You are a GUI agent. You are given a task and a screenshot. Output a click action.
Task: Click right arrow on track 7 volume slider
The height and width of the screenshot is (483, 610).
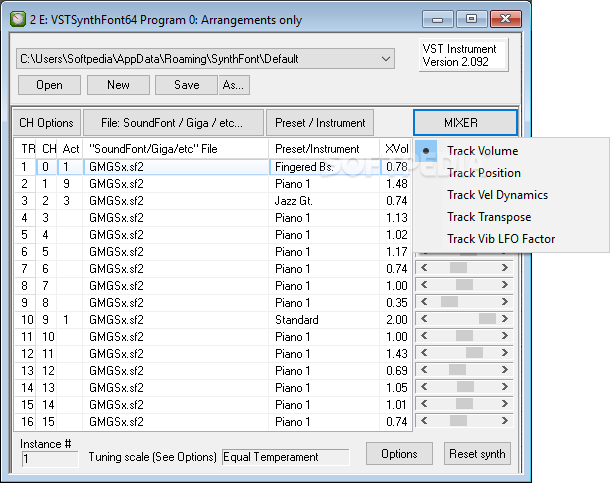505,268
